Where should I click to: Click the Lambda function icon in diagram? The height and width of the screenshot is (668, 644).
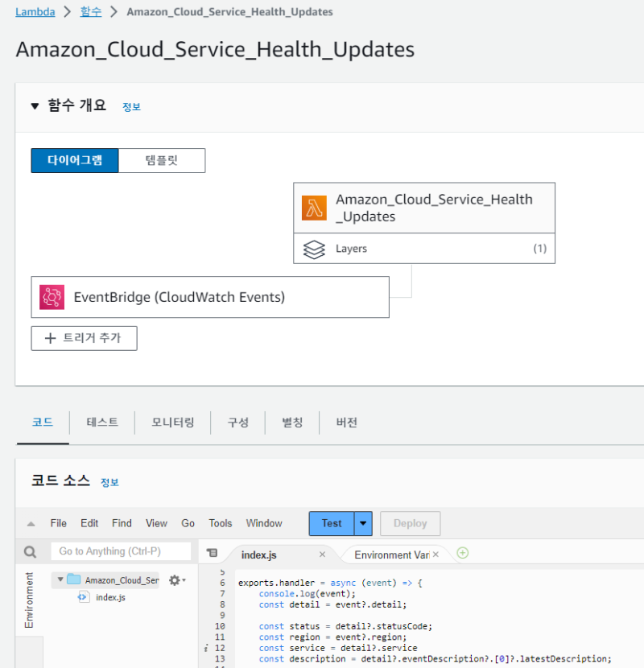click(314, 208)
